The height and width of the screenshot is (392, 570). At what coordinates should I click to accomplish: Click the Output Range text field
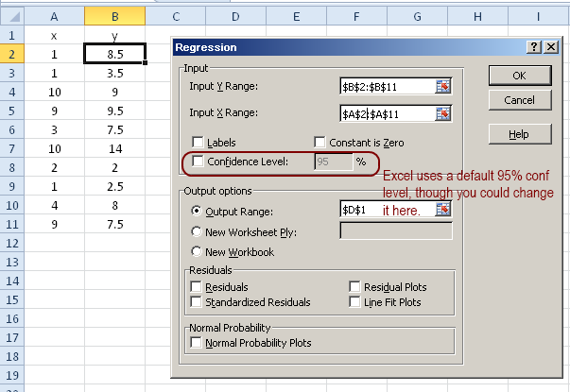point(388,210)
